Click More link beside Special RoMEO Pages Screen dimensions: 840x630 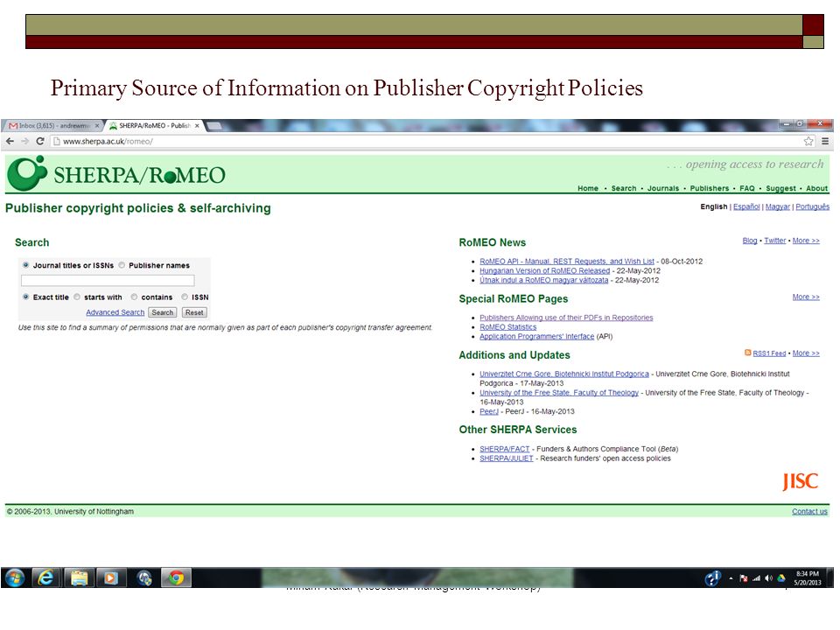806,297
